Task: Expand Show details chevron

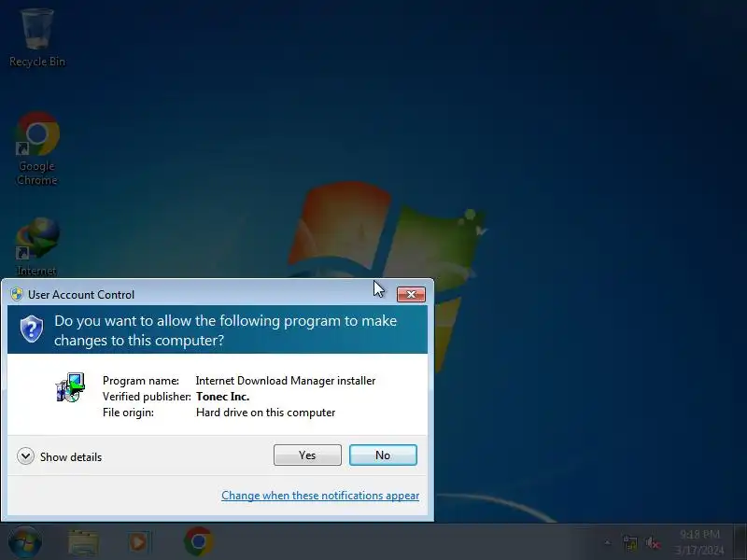Action: (25, 456)
